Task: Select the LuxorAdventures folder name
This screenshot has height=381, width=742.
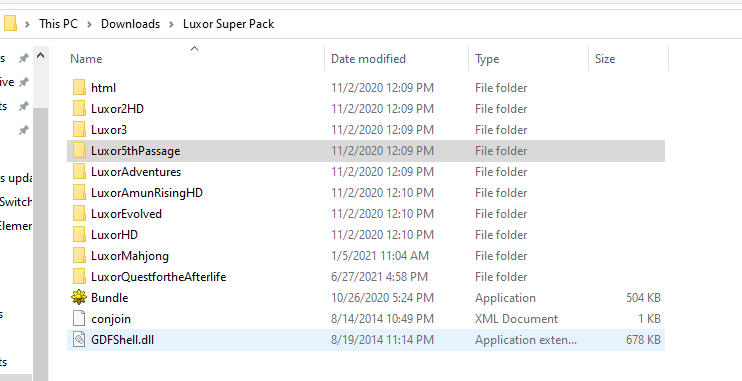Action: click(136, 171)
